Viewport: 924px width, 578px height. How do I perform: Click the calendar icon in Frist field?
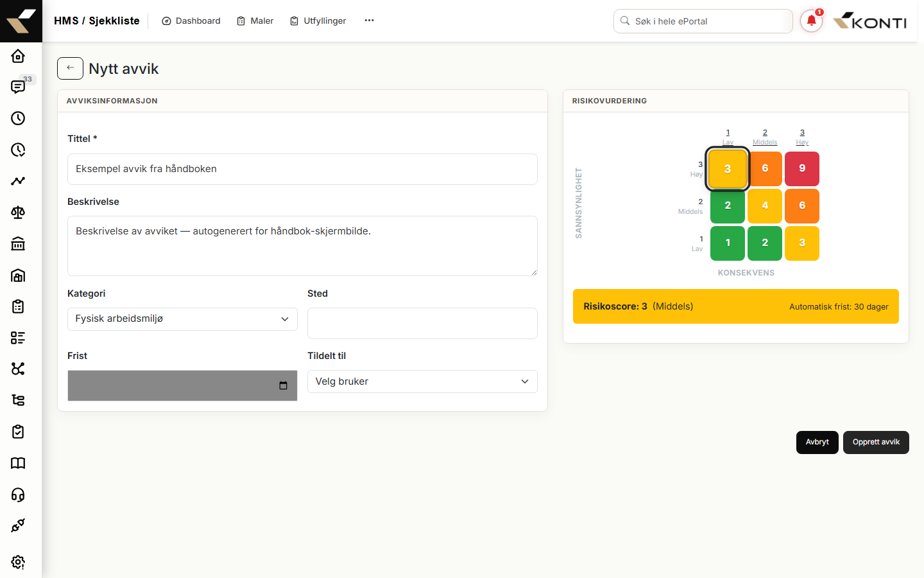[283, 385]
